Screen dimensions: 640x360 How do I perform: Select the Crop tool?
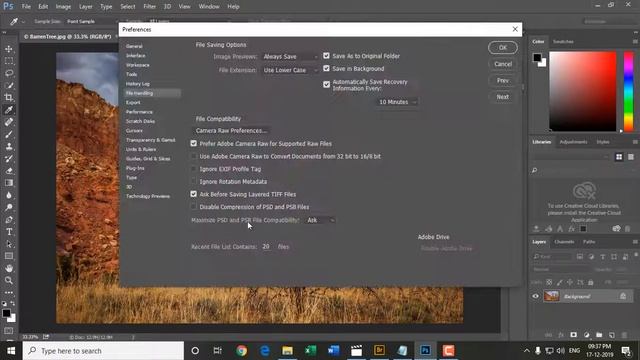[x=9, y=98]
